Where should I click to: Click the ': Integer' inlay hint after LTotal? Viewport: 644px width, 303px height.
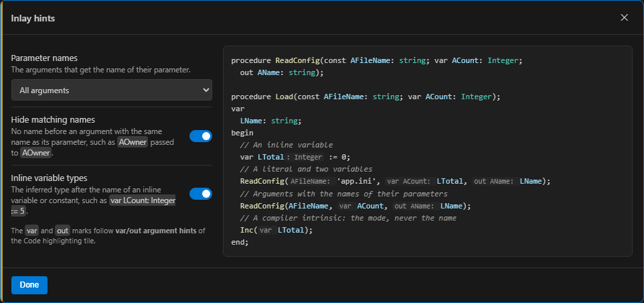pos(305,157)
